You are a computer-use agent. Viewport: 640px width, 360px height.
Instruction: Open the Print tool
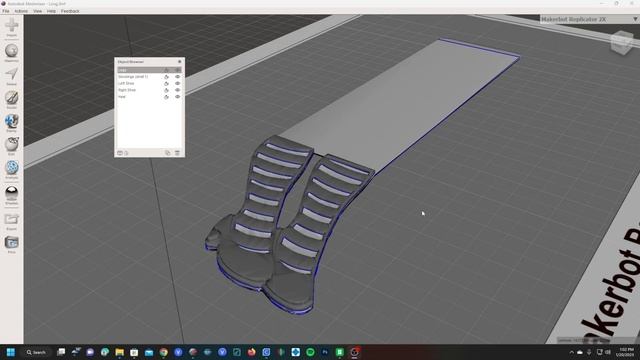[11, 244]
